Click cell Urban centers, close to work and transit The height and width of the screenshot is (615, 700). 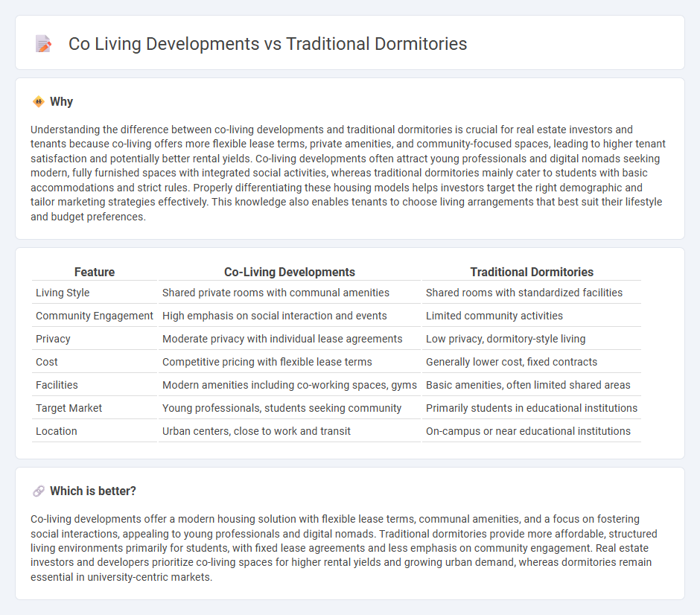tap(256, 432)
